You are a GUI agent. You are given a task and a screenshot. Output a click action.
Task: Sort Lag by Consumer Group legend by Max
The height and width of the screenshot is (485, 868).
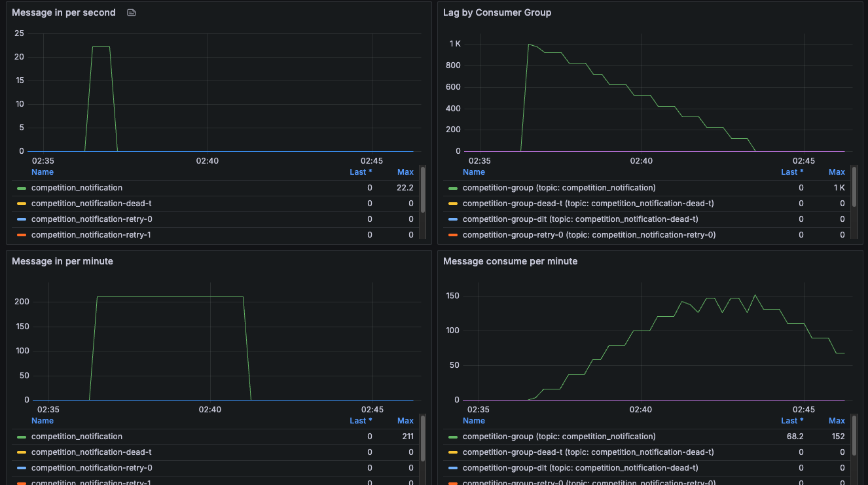tap(837, 172)
